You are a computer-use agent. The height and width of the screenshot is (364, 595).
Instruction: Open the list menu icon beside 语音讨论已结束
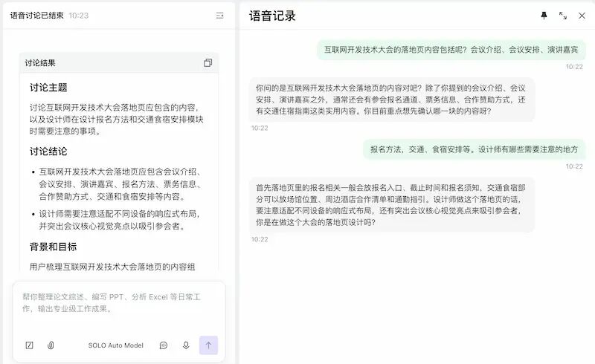click(x=219, y=16)
